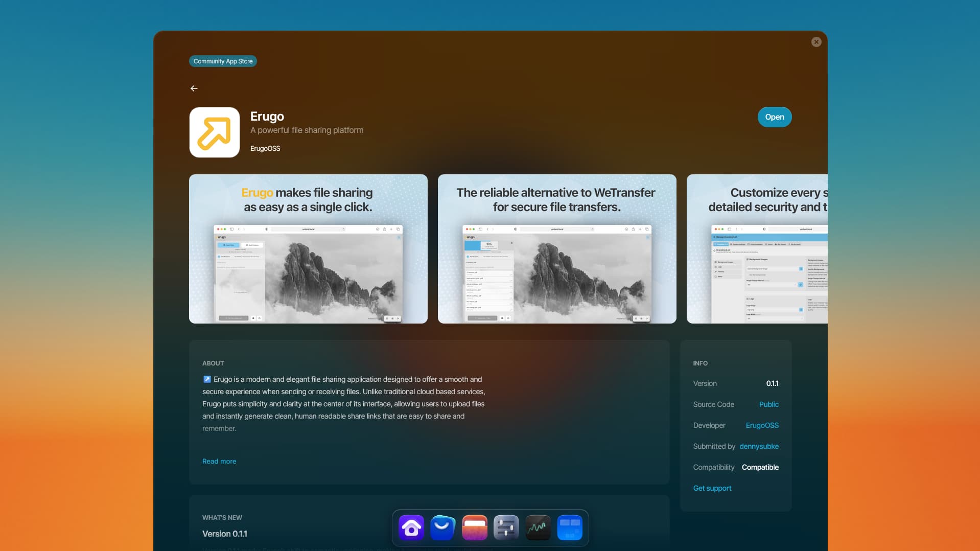
Task: Click the Erugo app logo icon
Action: pyautogui.click(x=215, y=132)
